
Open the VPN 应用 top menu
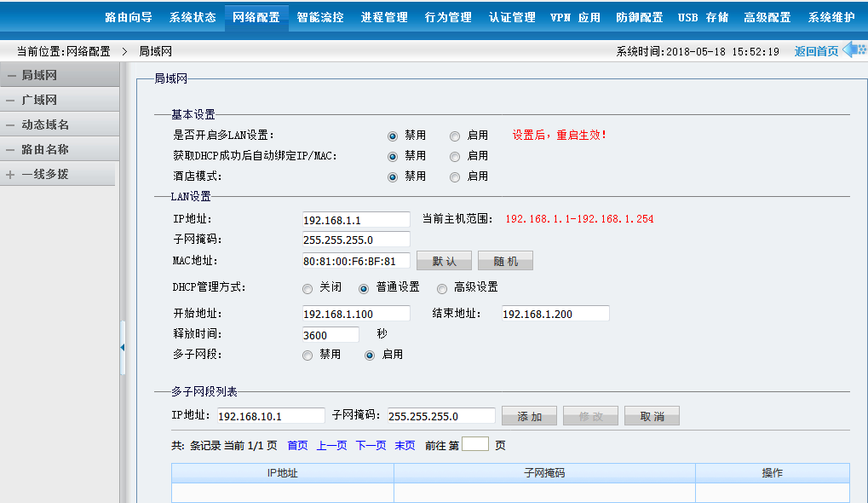(x=576, y=17)
